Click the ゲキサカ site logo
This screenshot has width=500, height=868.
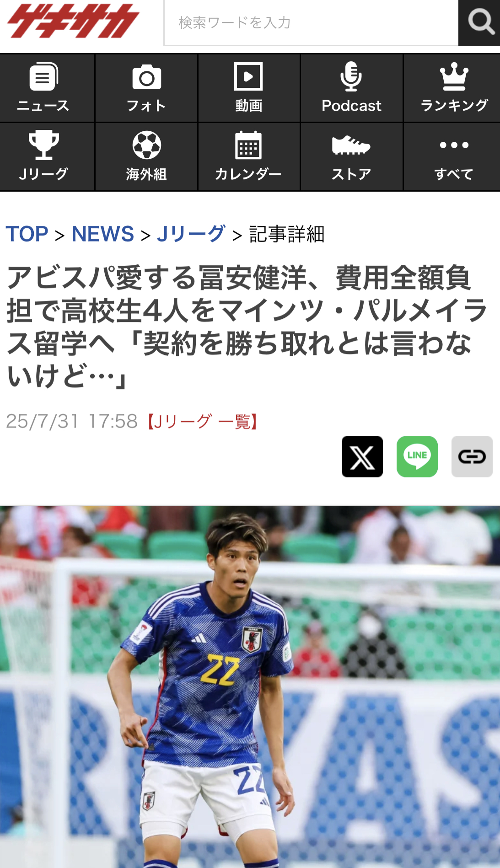pyautogui.click(x=73, y=21)
